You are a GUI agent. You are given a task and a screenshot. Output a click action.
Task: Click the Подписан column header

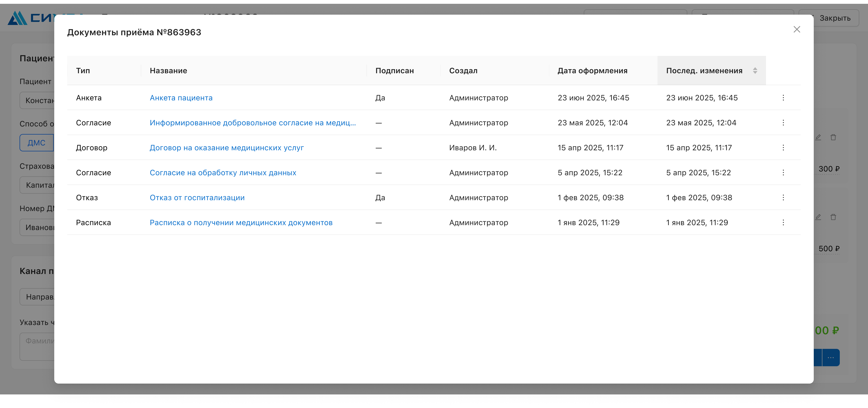403,71
